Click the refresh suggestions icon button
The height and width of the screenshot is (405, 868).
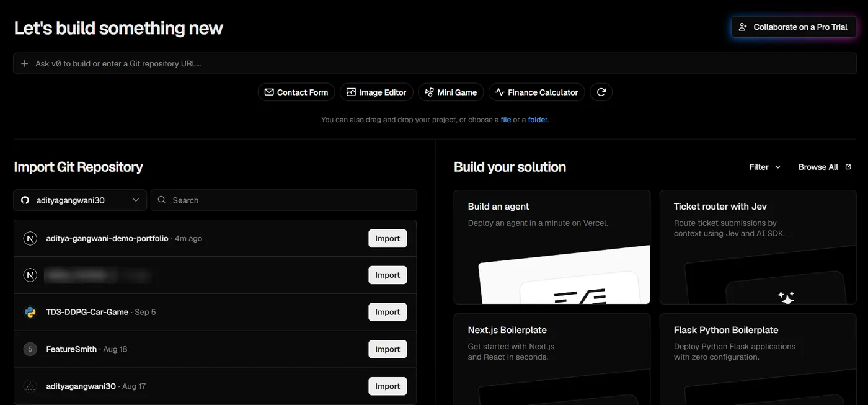coord(601,92)
